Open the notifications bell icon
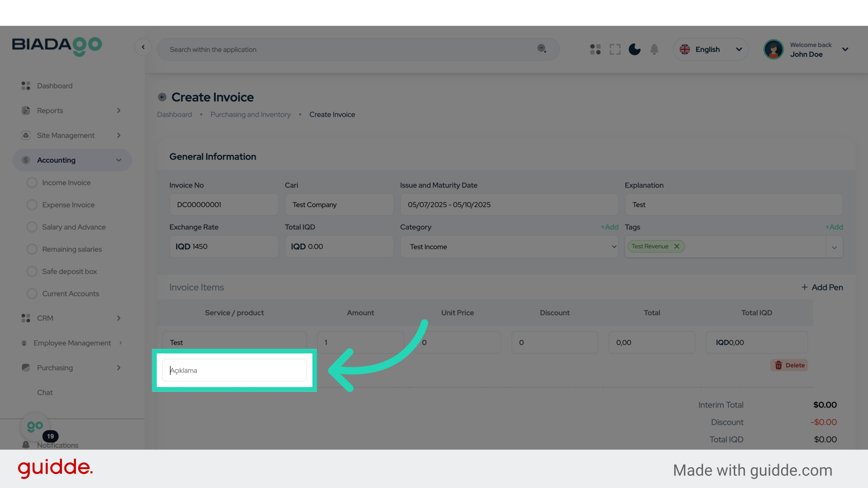 (x=654, y=49)
